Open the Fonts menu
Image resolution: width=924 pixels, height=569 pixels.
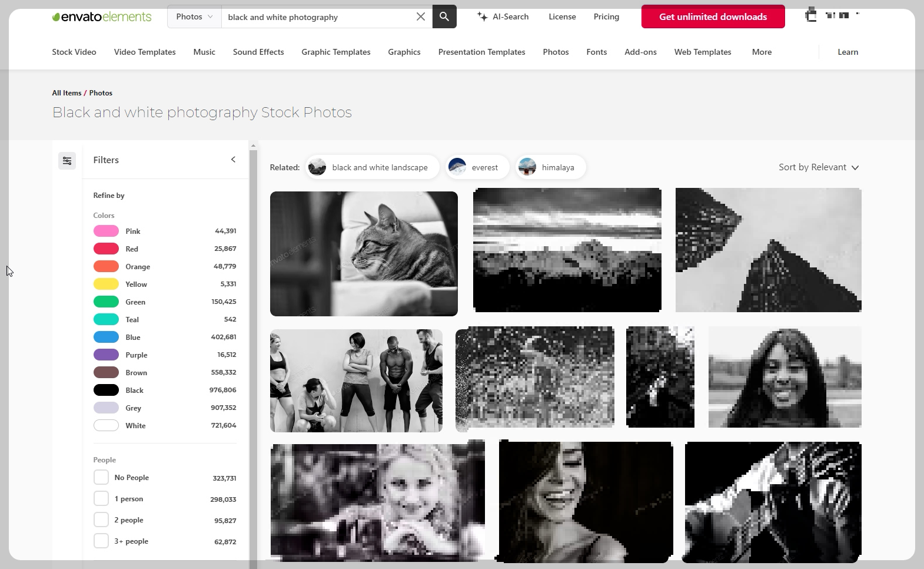(597, 52)
